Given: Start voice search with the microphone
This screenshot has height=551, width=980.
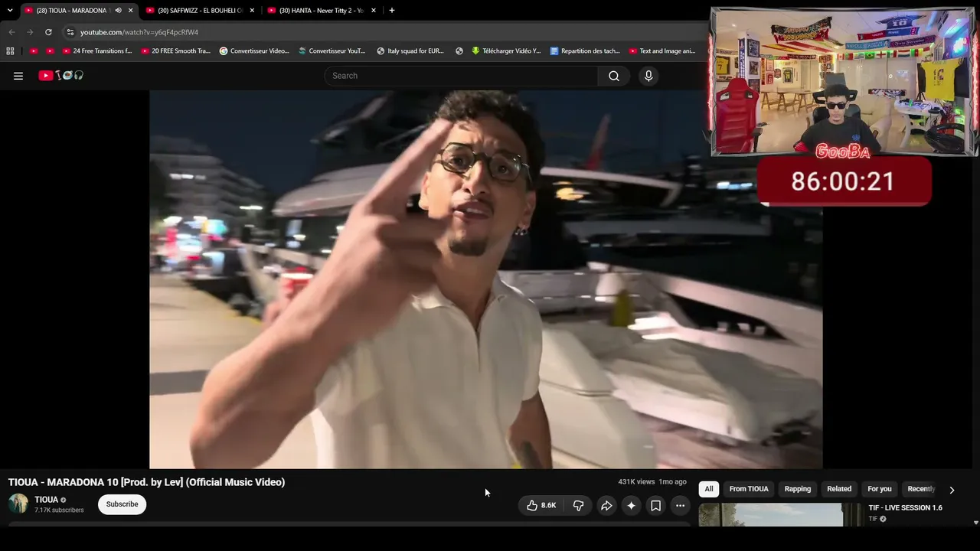Looking at the screenshot, I should click(648, 76).
